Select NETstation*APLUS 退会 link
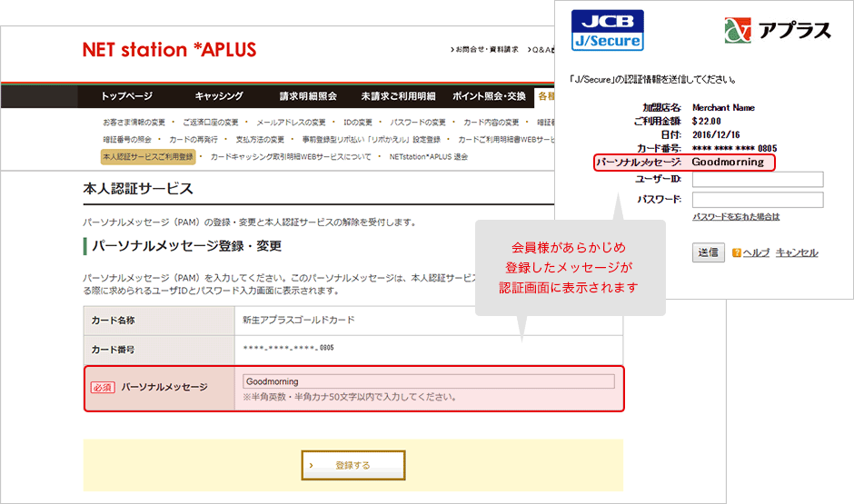This screenshot has width=854, height=504. (x=429, y=157)
